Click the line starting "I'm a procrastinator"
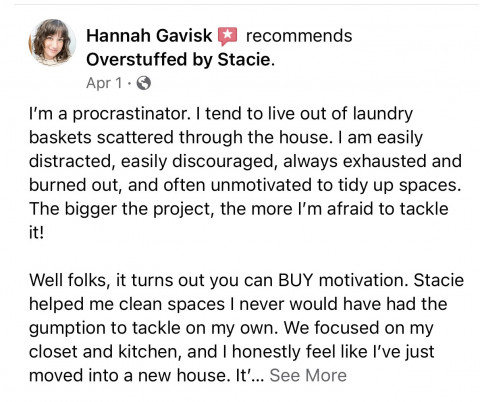 click(x=221, y=114)
